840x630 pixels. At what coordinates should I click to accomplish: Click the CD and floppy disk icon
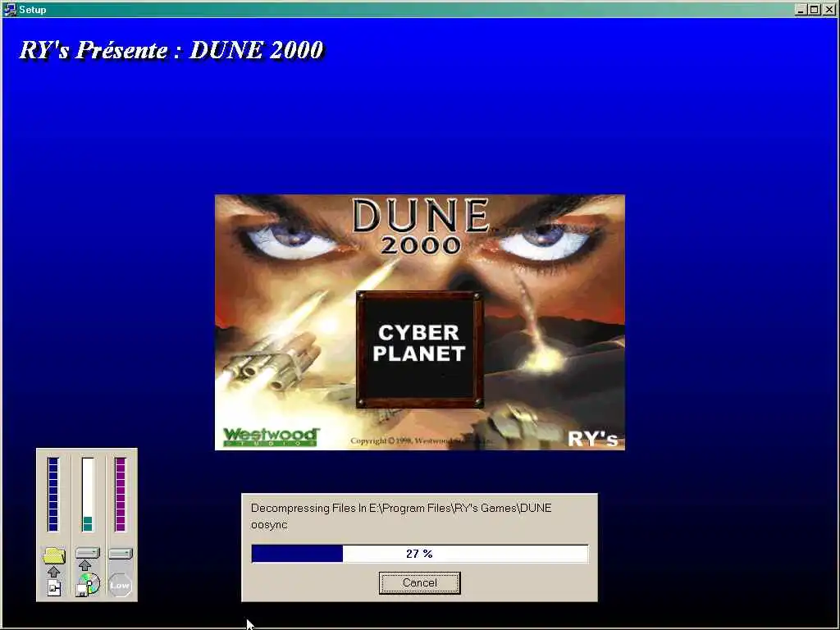coord(87,584)
